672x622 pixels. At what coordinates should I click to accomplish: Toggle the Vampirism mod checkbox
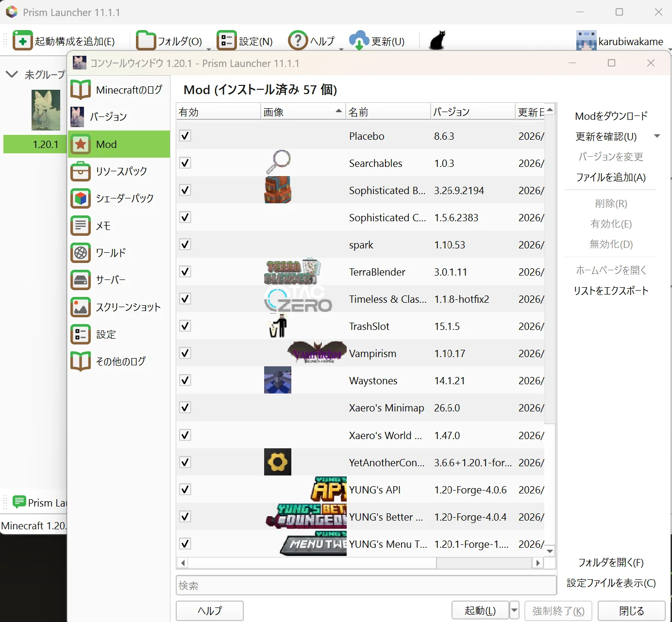click(x=185, y=353)
